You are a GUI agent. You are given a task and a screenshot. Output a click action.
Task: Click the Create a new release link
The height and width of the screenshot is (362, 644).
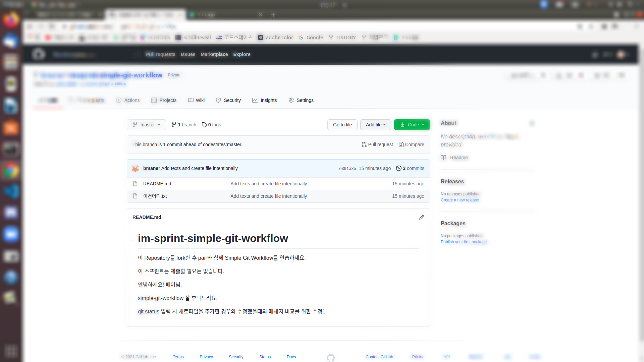460,200
